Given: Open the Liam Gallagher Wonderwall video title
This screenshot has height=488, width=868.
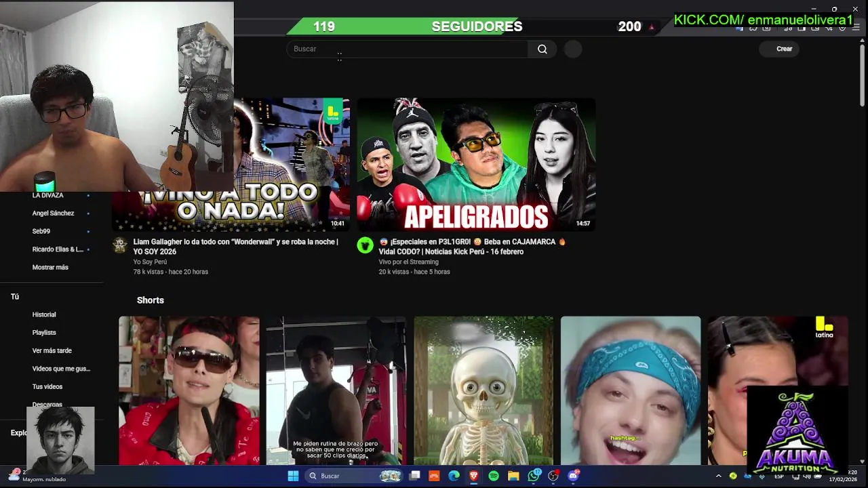Looking at the screenshot, I should pyautogui.click(x=235, y=247).
